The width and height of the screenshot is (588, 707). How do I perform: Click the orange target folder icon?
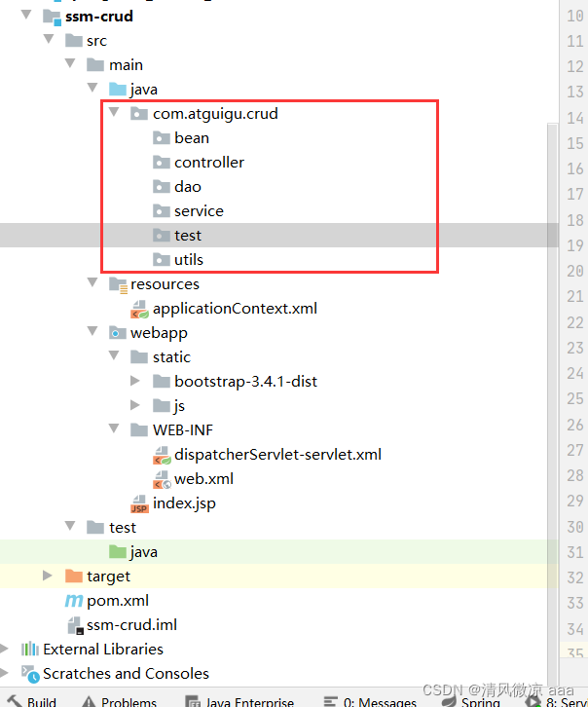click(x=73, y=576)
